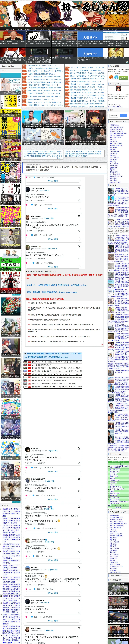Open ranking link 【画像】麻生太郎、日本人最強の素材
129x644 pixels.
point(52,292)
